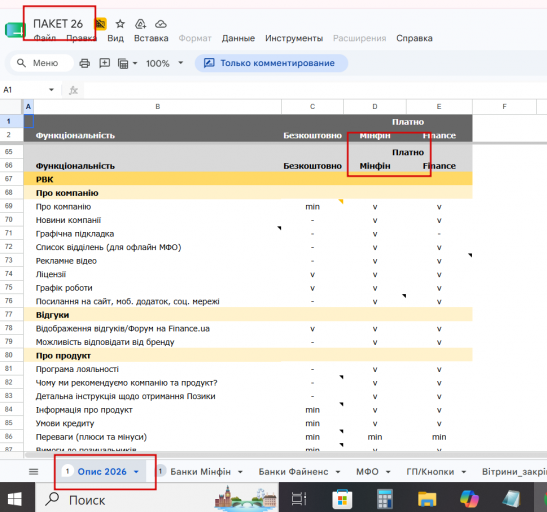Click the Только комментирование button
Viewport: 547px width, 512px height.
271,63
